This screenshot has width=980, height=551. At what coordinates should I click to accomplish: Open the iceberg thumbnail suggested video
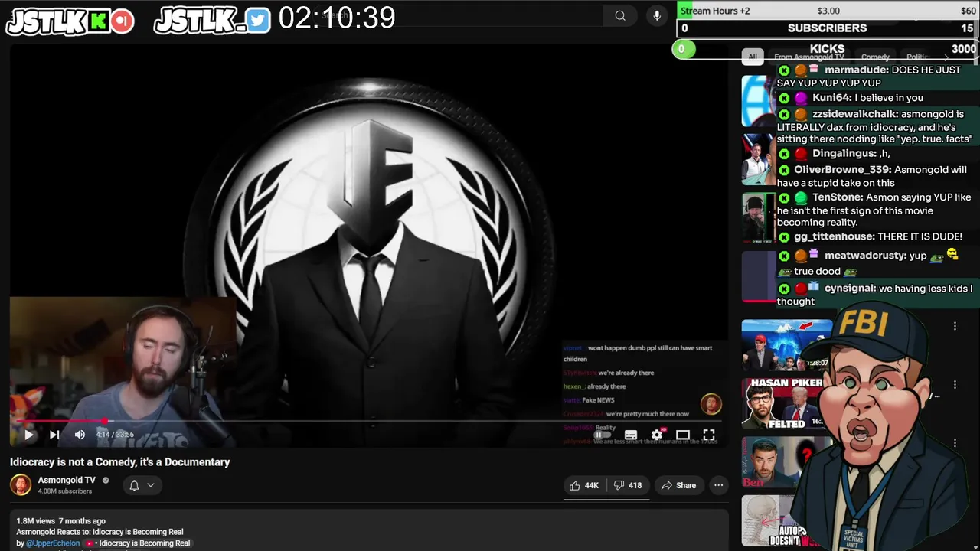786,345
